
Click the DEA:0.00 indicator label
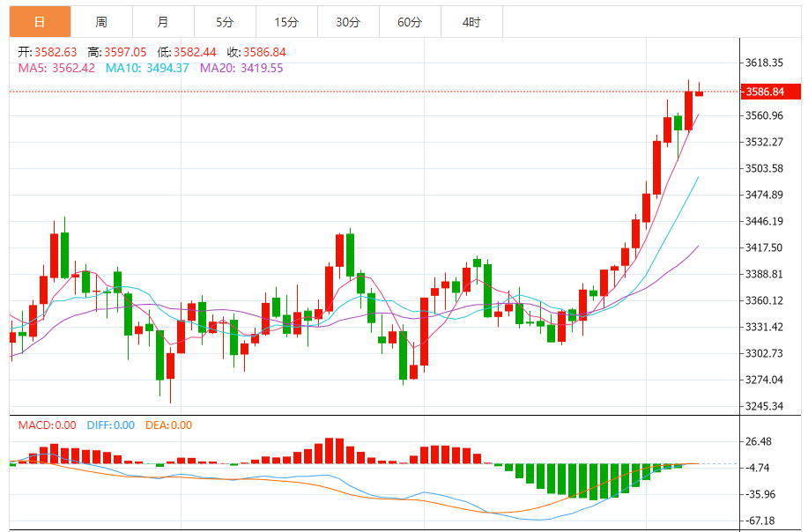pyautogui.click(x=168, y=425)
